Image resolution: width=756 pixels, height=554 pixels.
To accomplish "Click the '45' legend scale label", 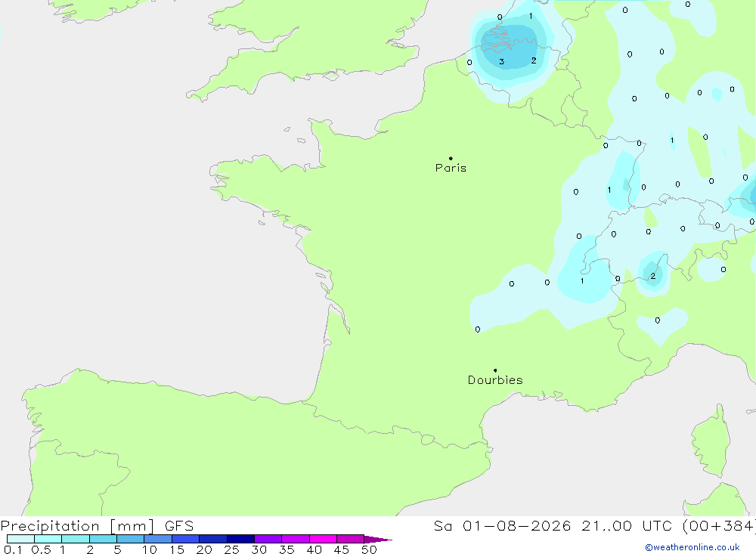I will pyautogui.click(x=342, y=549).
